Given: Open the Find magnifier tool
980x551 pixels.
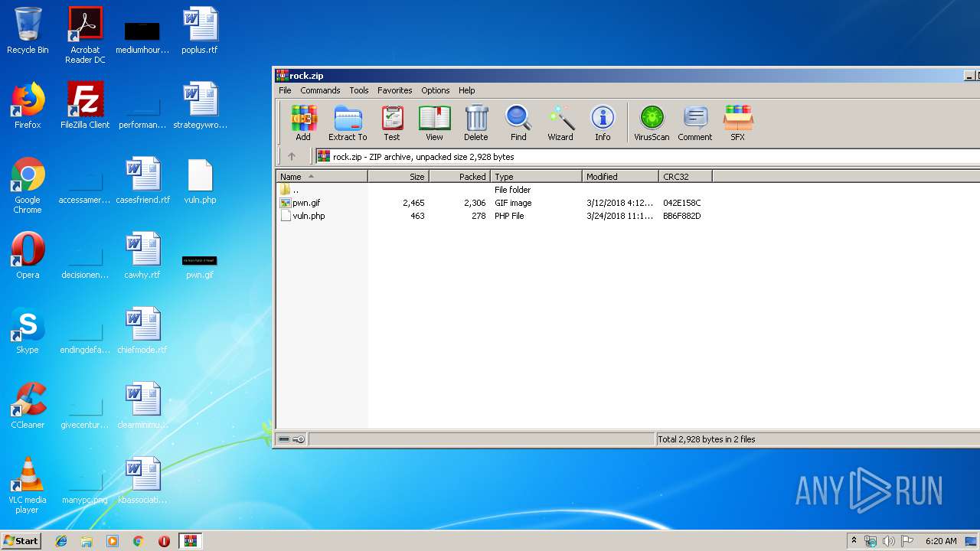Looking at the screenshot, I should 518,123.
